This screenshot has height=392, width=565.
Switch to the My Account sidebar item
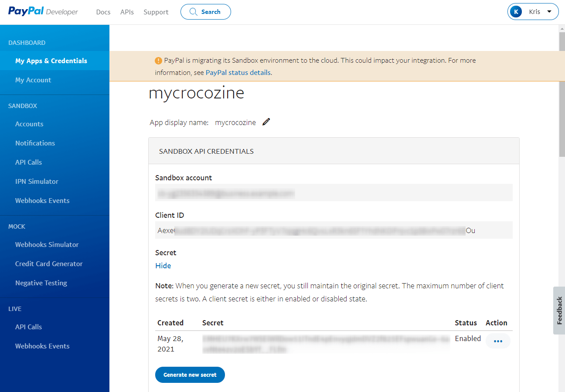click(33, 80)
